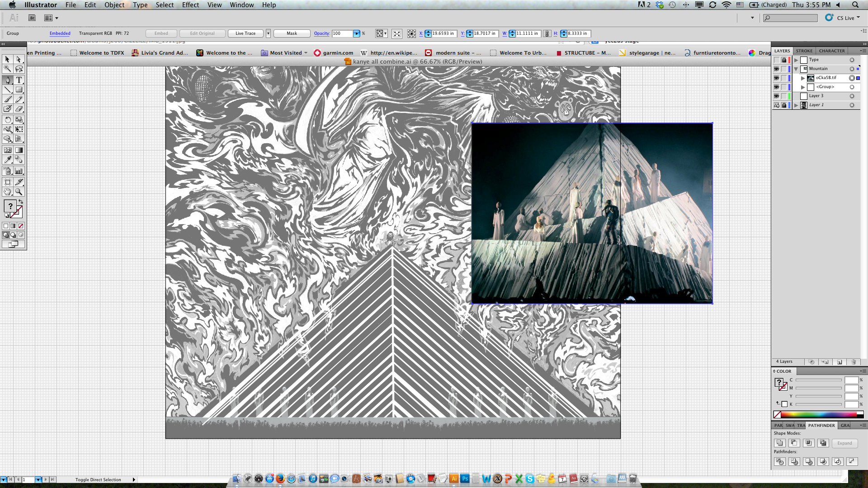
Task: Select the Rotate tool
Action: click(8, 120)
